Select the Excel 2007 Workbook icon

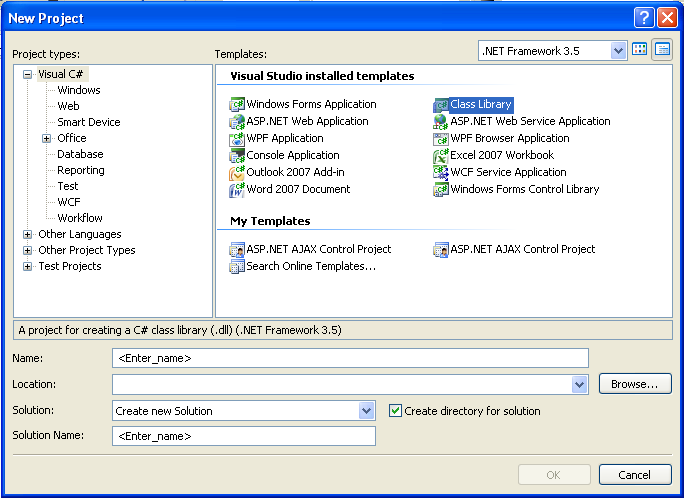(x=441, y=156)
